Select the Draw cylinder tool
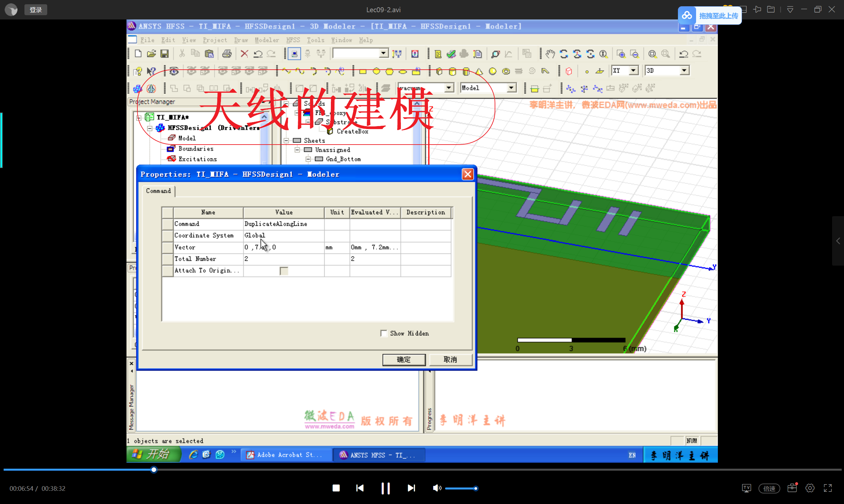Viewport: 844px width, 504px height. (x=453, y=71)
